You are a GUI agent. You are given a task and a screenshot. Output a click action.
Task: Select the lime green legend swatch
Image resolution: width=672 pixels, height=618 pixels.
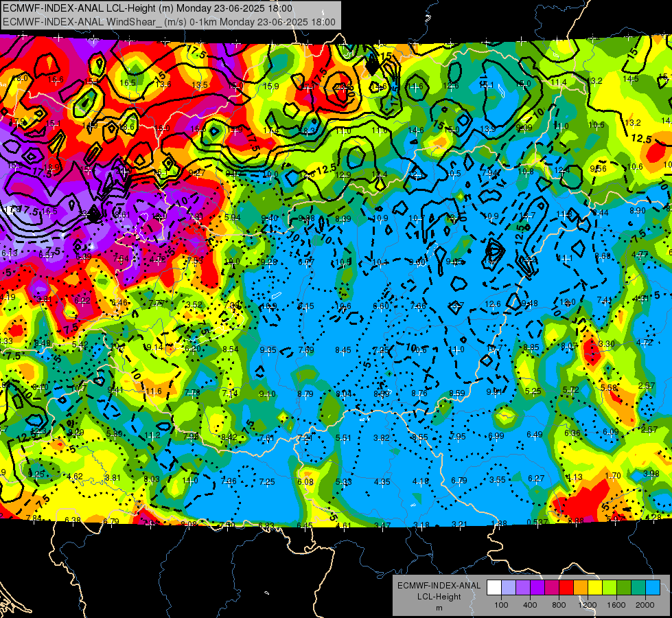tap(610, 588)
